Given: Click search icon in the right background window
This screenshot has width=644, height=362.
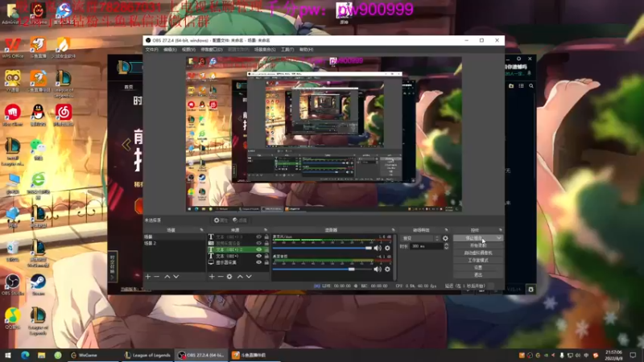Looking at the screenshot, I should (531, 86).
